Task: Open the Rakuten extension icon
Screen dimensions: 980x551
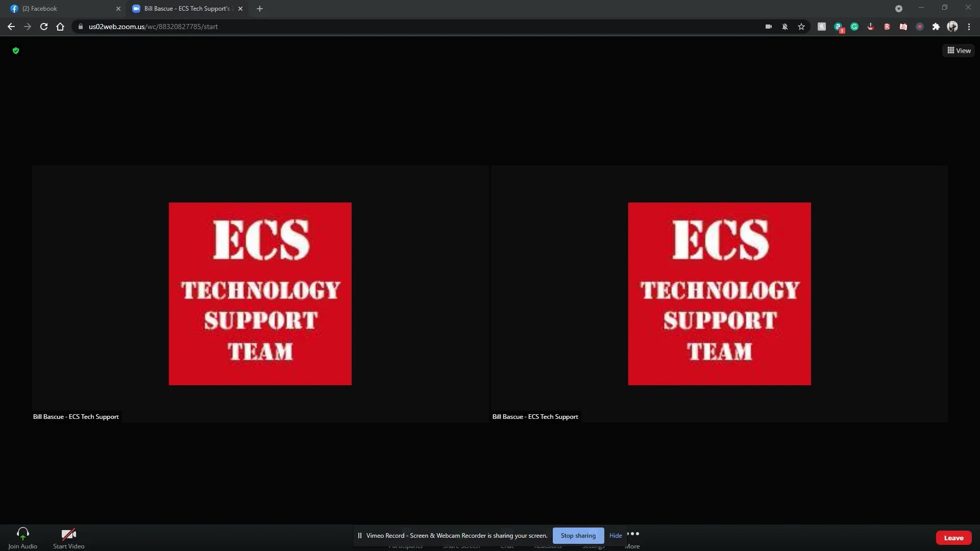Action: pyautogui.click(x=887, y=27)
